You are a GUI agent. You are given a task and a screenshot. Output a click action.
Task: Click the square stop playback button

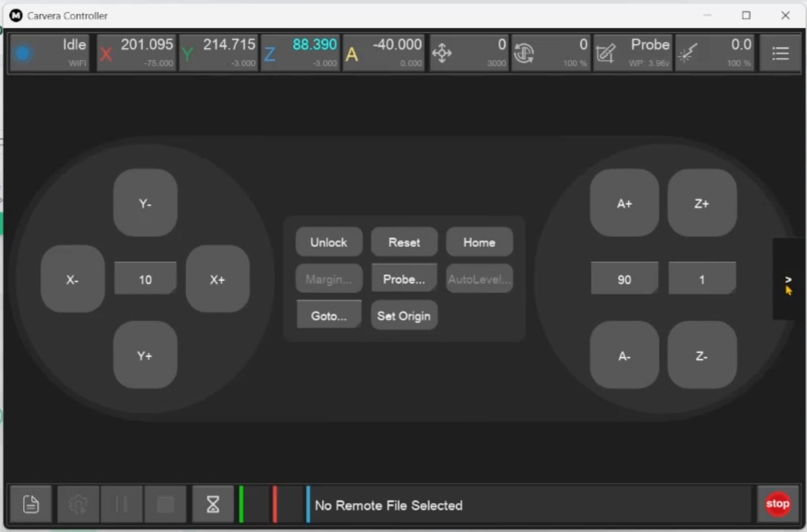(x=165, y=504)
